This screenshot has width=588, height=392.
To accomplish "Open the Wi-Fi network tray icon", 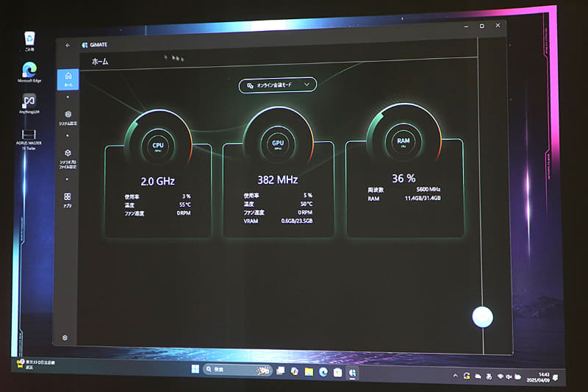I will click(x=501, y=377).
